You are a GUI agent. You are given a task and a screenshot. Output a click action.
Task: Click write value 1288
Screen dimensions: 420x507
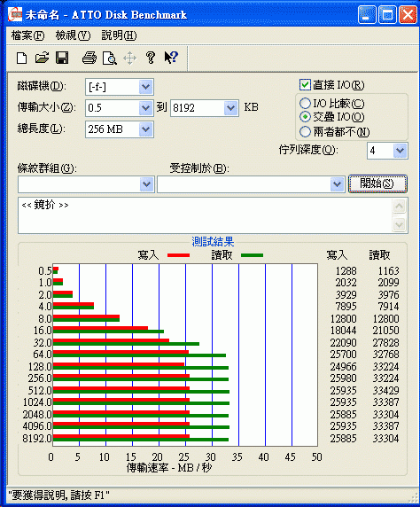(x=346, y=270)
